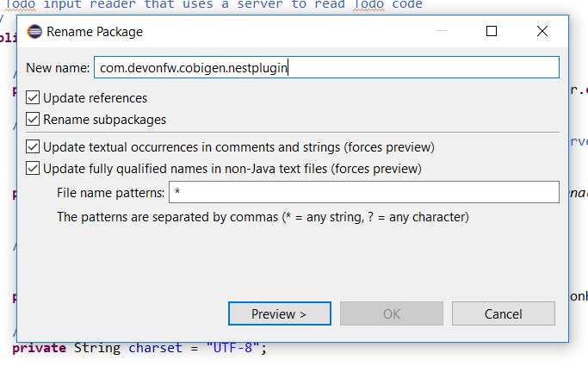Minimize the Rename Package dialog

tap(441, 32)
